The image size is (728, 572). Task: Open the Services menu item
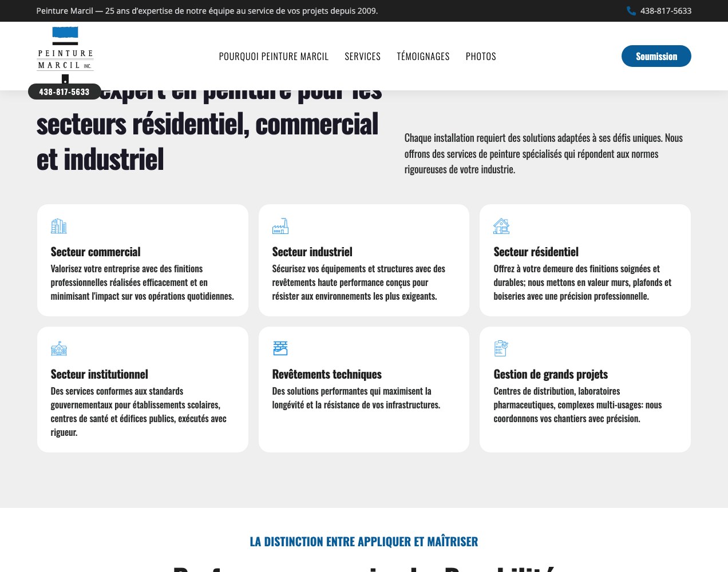click(363, 56)
